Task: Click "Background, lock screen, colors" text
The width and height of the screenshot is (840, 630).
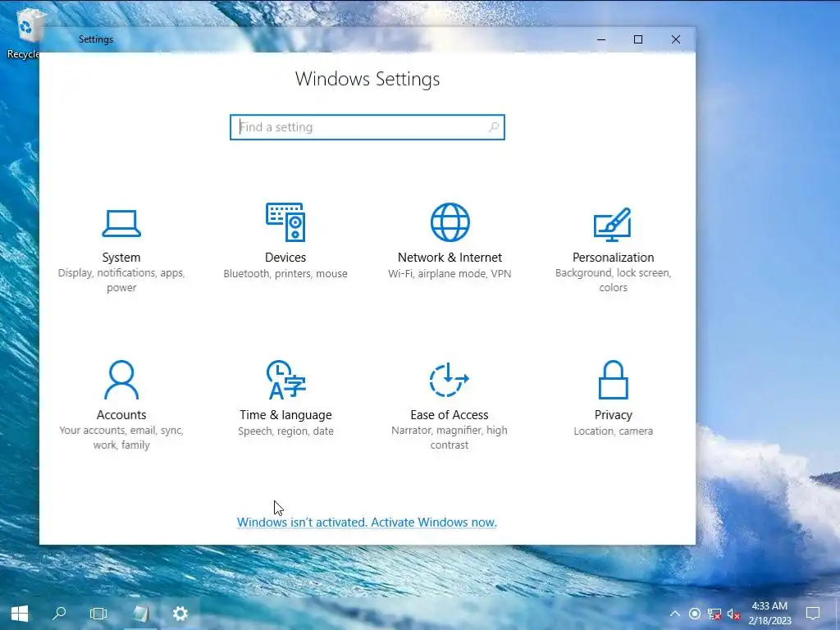Action: pyautogui.click(x=613, y=281)
